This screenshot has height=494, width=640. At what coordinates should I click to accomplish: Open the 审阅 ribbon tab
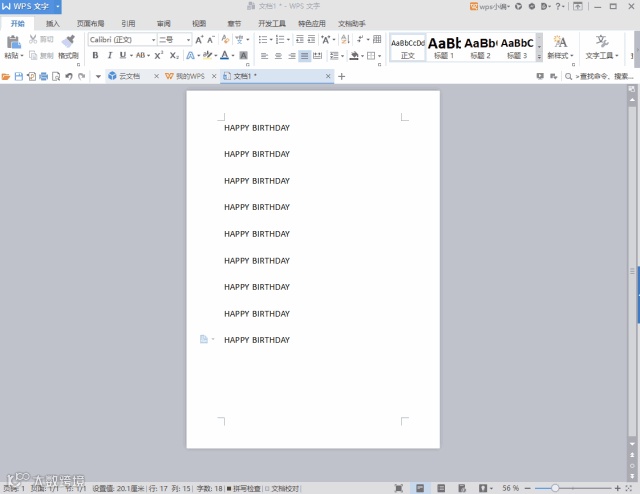pyautogui.click(x=163, y=24)
